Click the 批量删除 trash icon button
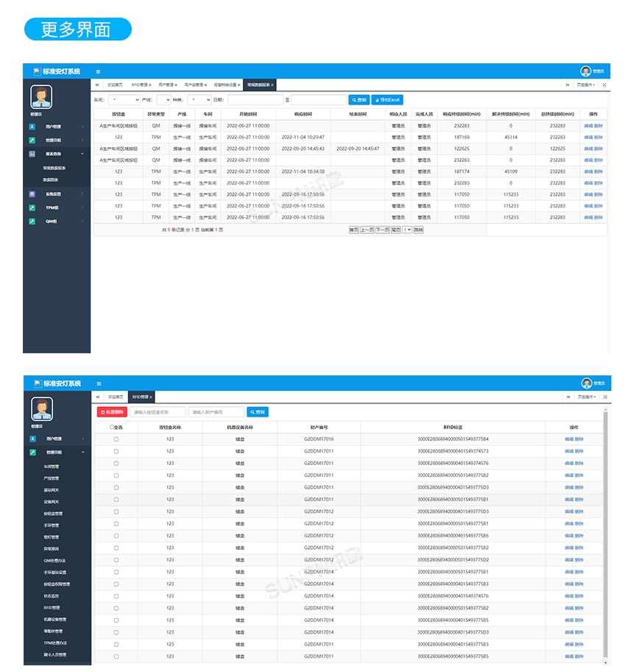The height and width of the screenshot is (672, 633). [112, 412]
